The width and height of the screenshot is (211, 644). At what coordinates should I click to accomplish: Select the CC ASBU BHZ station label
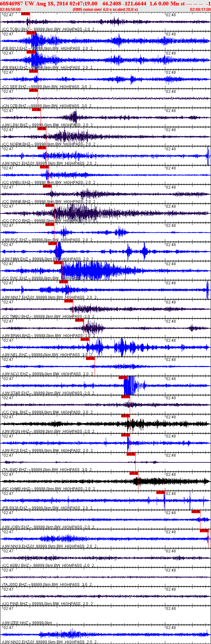[x=16, y=565]
